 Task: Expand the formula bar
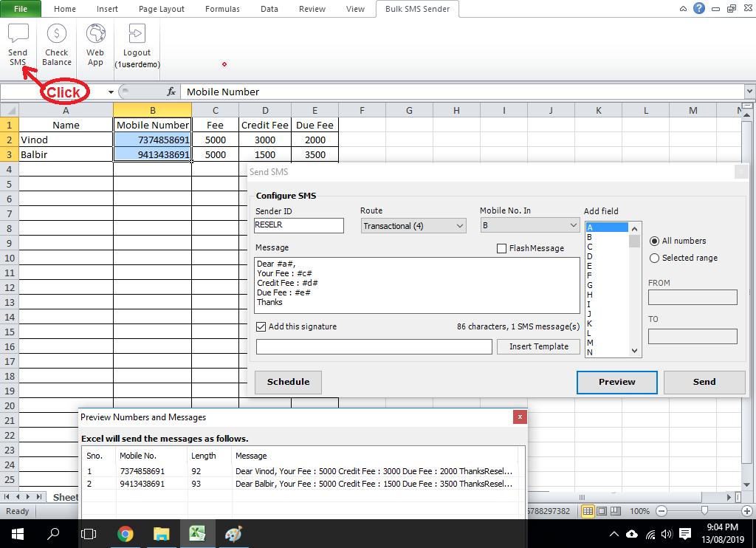(x=749, y=91)
